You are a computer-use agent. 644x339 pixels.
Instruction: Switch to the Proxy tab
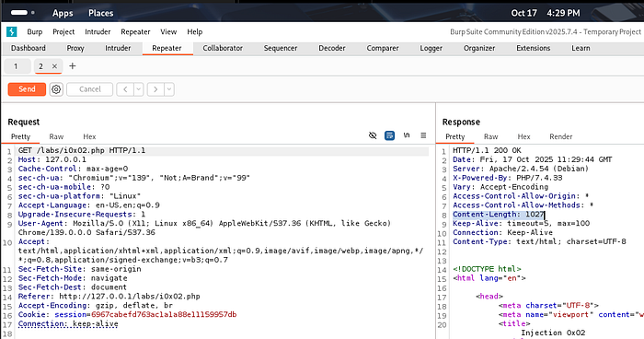tap(75, 48)
